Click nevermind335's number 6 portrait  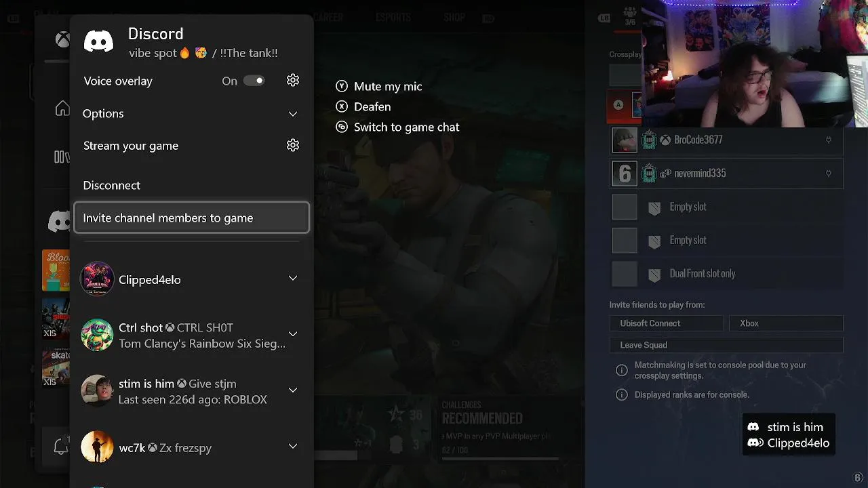tap(625, 174)
